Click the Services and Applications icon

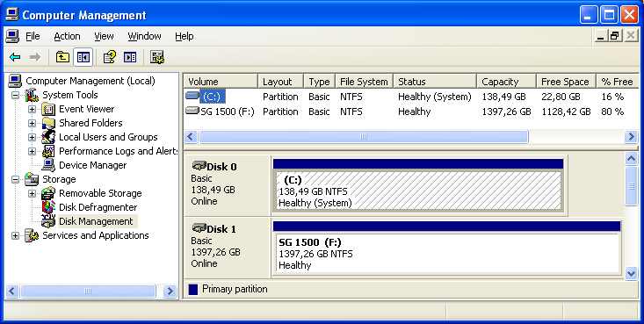tap(32, 235)
